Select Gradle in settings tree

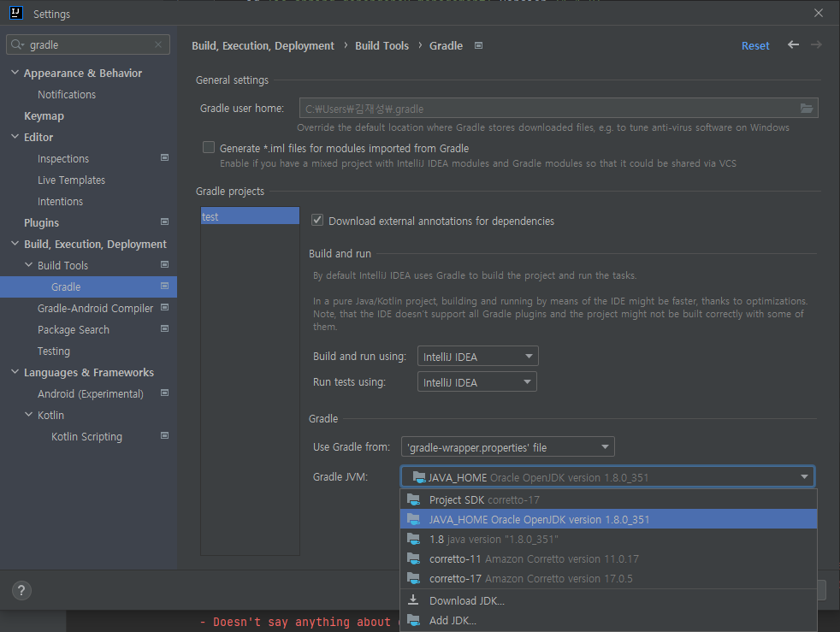(88, 286)
